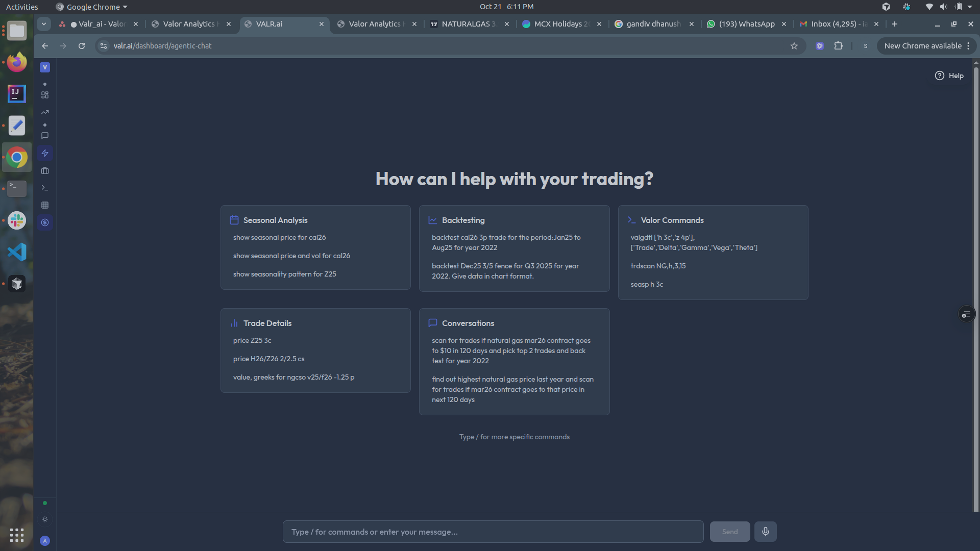Click inside the message input field
Screen dimensions: 980x551
pos(492,531)
